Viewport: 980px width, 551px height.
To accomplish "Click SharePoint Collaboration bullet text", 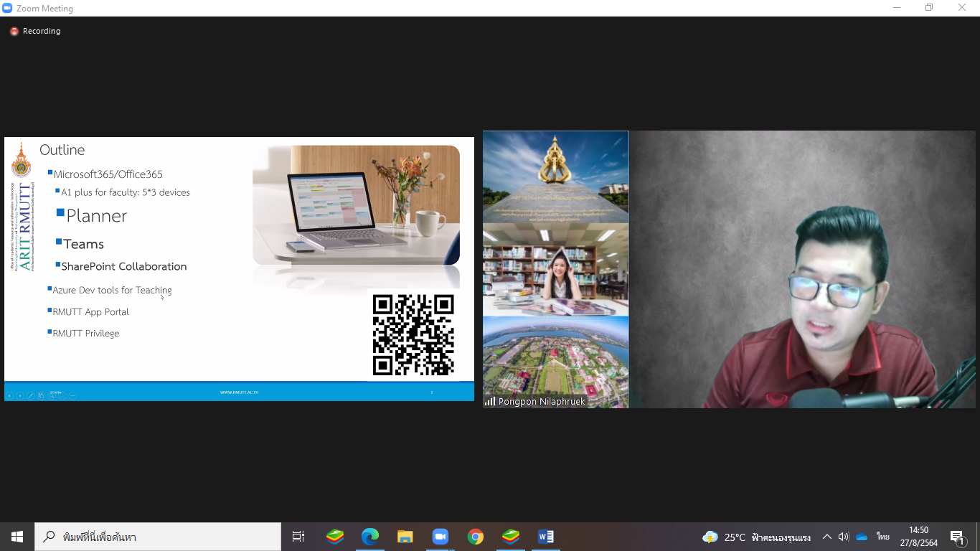I will 123,266.
